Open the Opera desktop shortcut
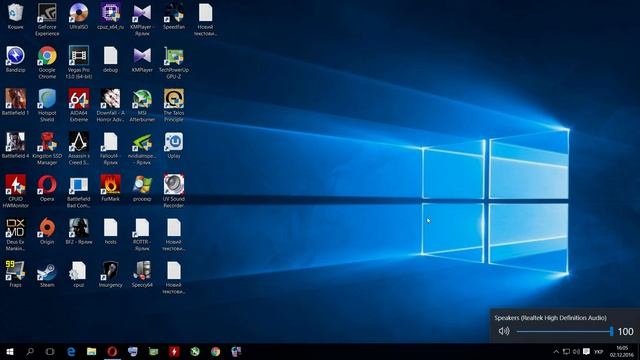Image resolution: width=640 pixels, height=360 pixels. coord(47,188)
